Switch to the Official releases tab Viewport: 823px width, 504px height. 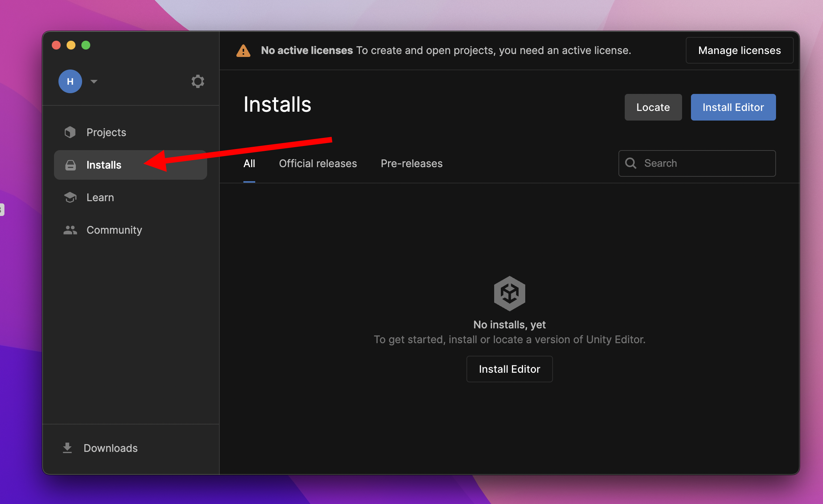pyautogui.click(x=318, y=163)
